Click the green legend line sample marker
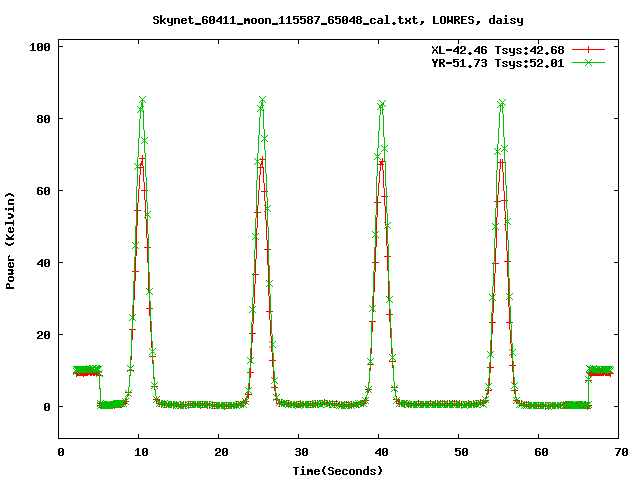The width and height of the screenshot is (640, 480). pyautogui.click(x=588, y=62)
